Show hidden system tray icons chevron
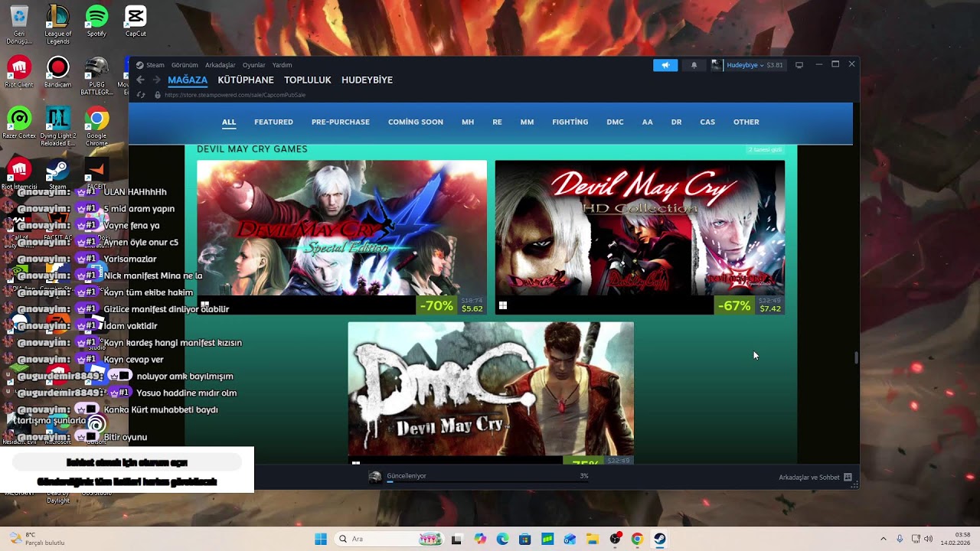This screenshot has height=551, width=980. coord(883,539)
